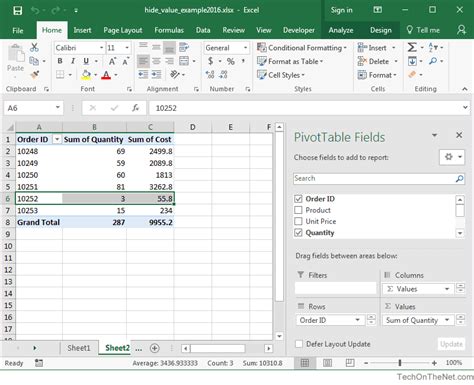Click the Insert Function fx icon

pyautogui.click(x=135, y=108)
